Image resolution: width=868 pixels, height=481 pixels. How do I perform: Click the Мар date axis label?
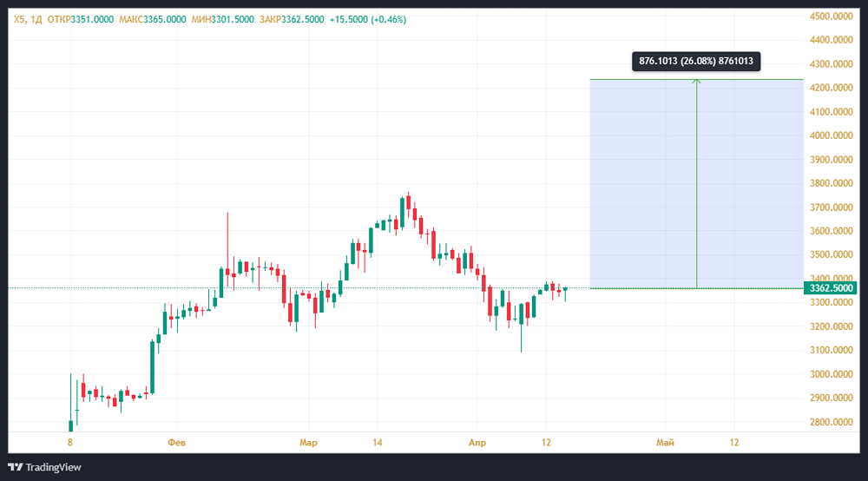(308, 443)
